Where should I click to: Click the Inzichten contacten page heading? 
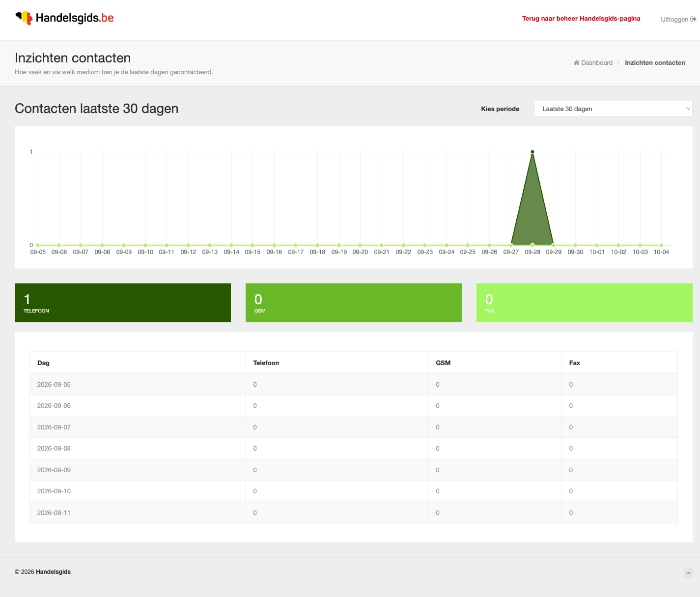[73, 58]
